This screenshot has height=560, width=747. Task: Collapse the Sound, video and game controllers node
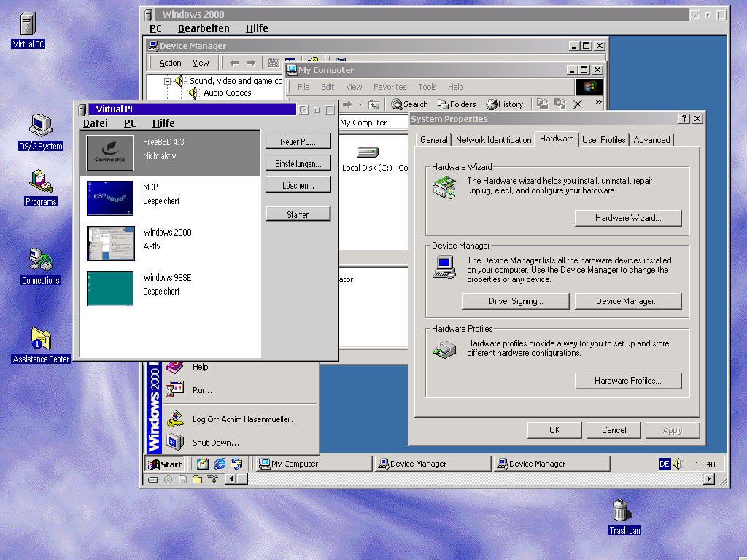[x=167, y=81]
